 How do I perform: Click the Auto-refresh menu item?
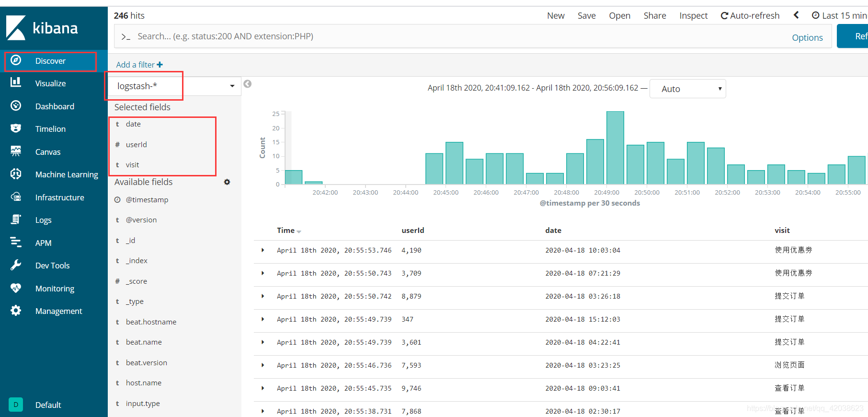750,16
